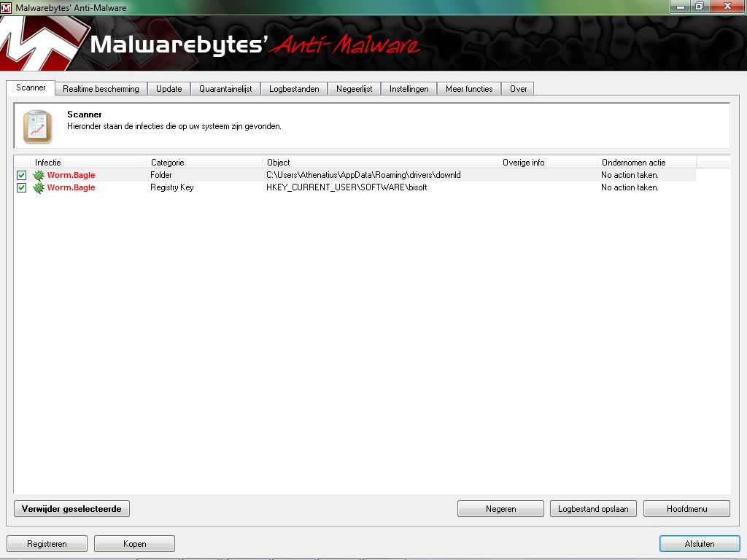Open the Update tab

point(169,88)
